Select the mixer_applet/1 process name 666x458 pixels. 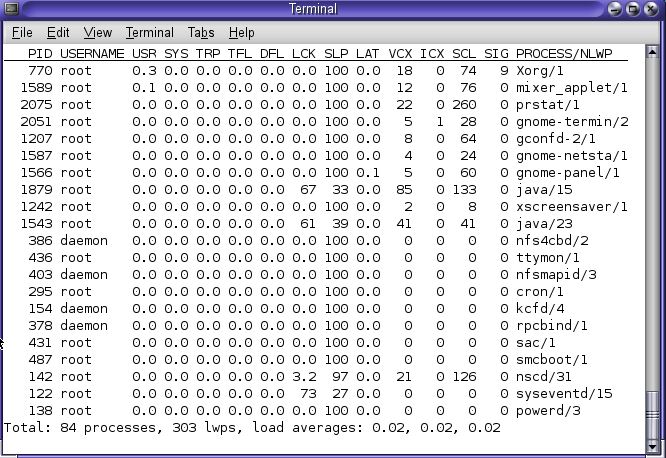[x=572, y=88]
